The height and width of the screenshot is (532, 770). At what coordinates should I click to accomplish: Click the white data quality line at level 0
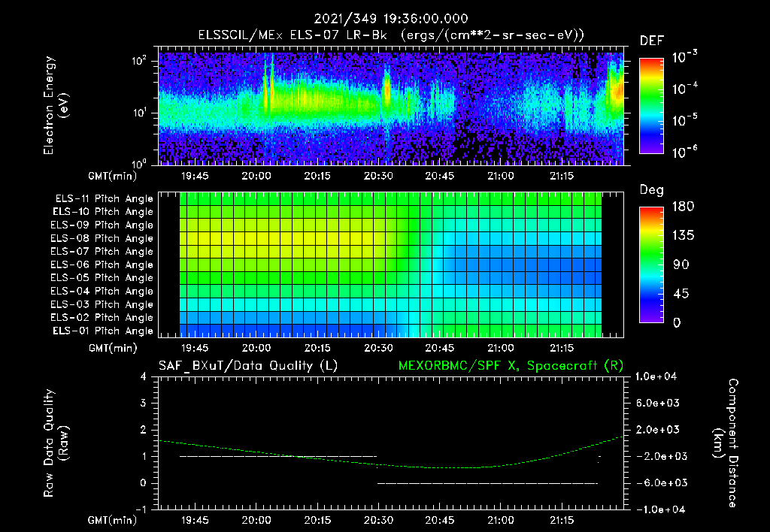[x=487, y=483]
